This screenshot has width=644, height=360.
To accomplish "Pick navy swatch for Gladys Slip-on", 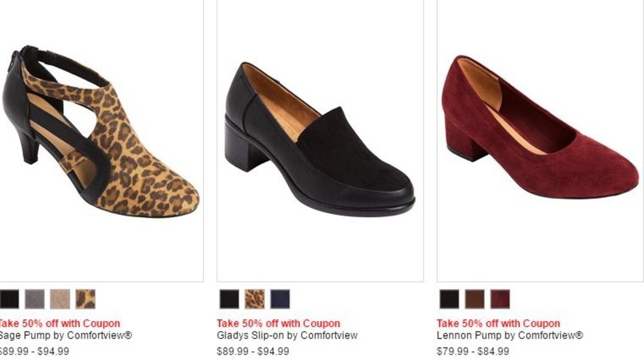I will point(280,299).
